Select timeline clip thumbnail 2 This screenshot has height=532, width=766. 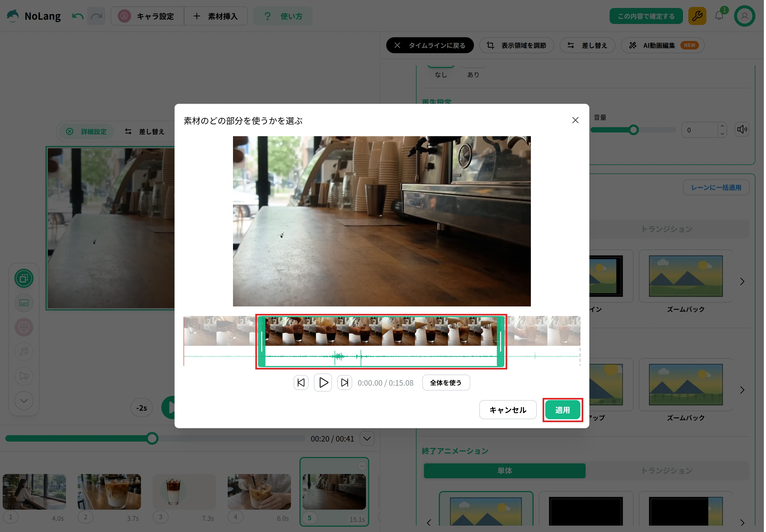coord(109,492)
